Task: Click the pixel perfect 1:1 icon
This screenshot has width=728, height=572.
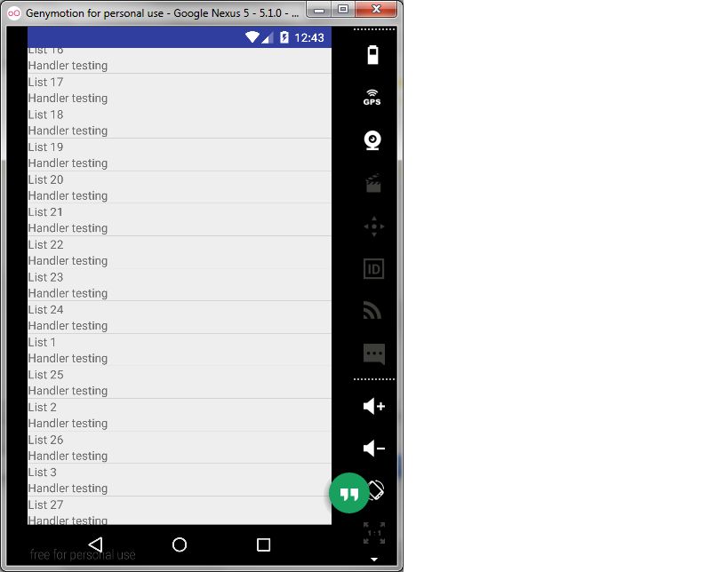Action: pos(373,533)
